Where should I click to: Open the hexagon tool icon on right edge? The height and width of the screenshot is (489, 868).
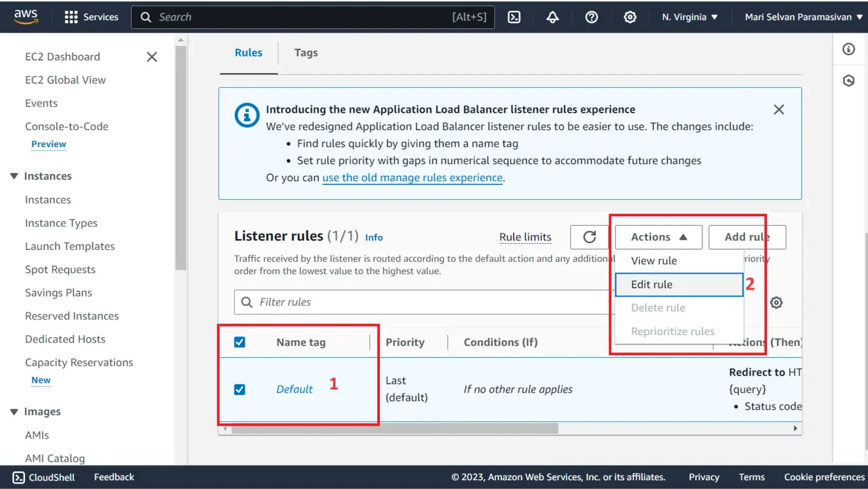849,81
